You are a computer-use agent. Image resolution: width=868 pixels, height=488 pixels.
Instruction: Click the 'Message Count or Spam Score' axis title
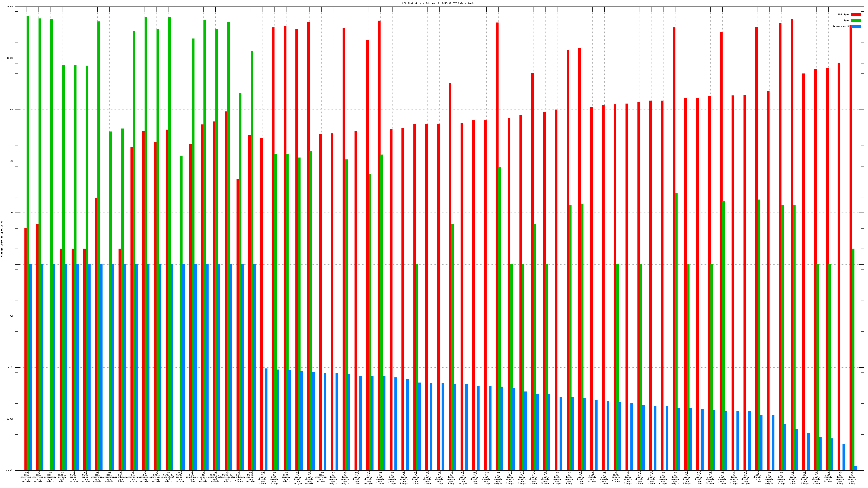pos(2,239)
